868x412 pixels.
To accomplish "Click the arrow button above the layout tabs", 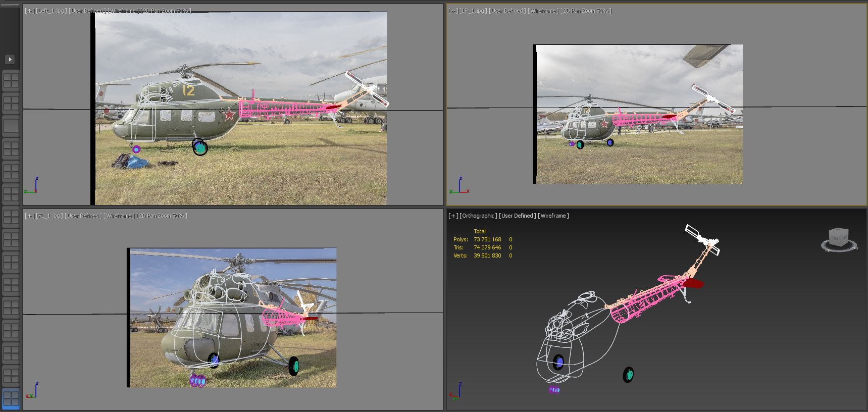I will click(x=10, y=60).
